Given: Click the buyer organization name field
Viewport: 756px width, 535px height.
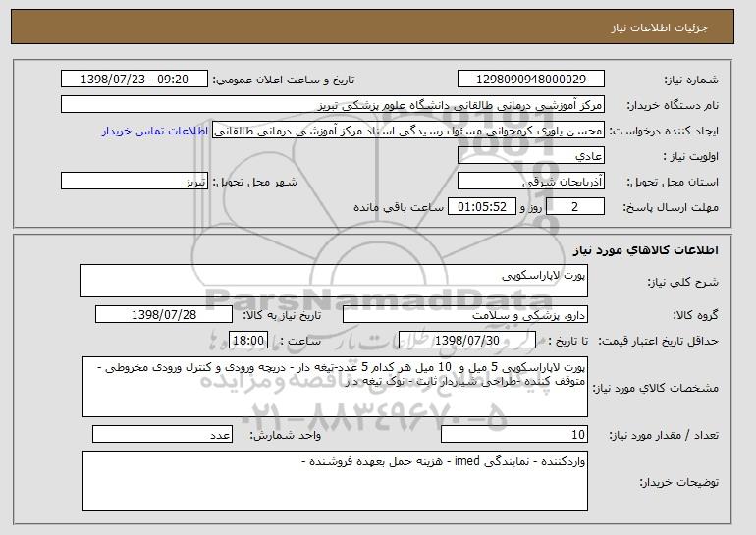Looking at the screenshot, I should click(333, 105).
